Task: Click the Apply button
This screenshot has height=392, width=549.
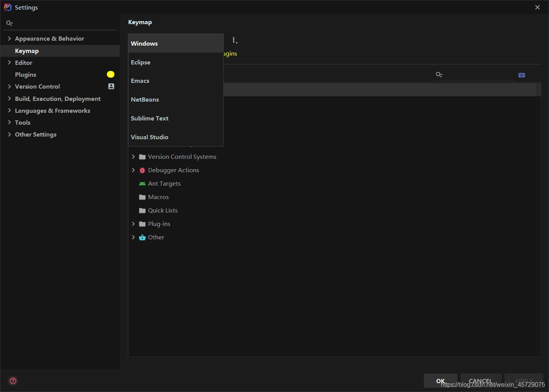Action: click(x=524, y=381)
